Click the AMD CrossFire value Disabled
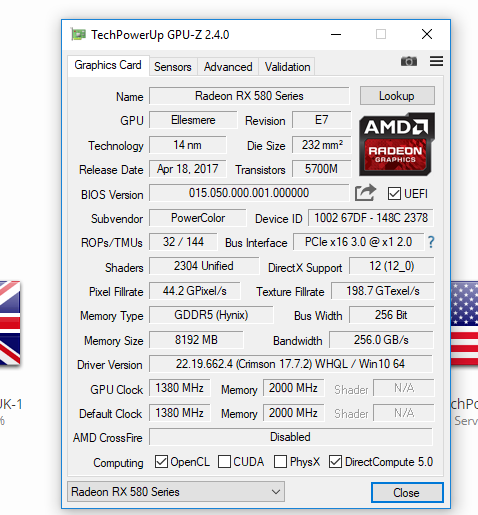Screen dimensions: 478x515 click(x=291, y=437)
